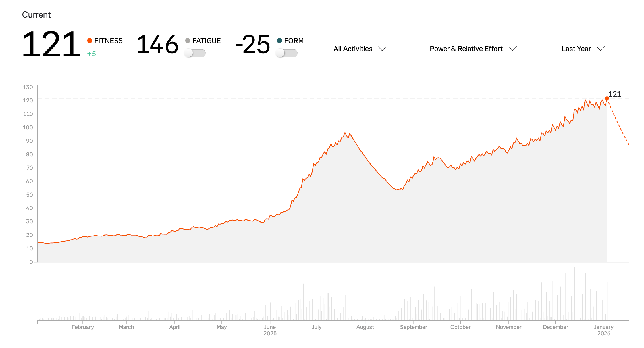Image resolution: width=644 pixels, height=348 pixels.
Task: Click the FITNESS label
Action: [109, 41]
